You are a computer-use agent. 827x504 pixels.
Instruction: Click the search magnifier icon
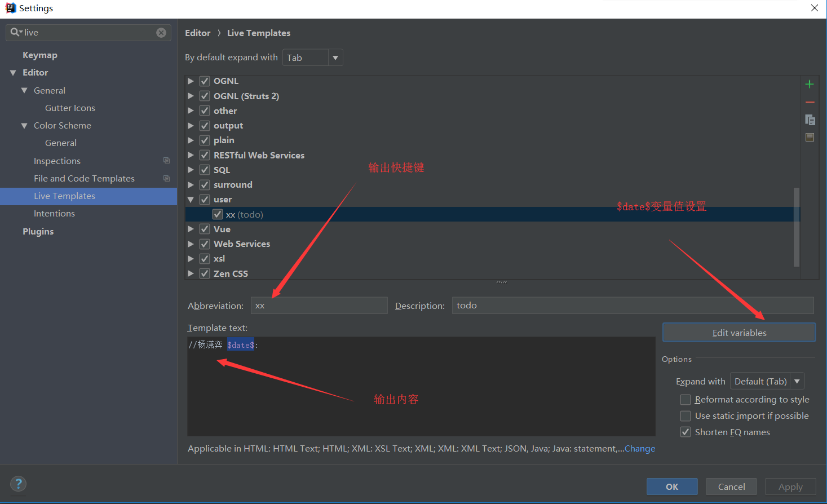pyautogui.click(x=16, y=33)
